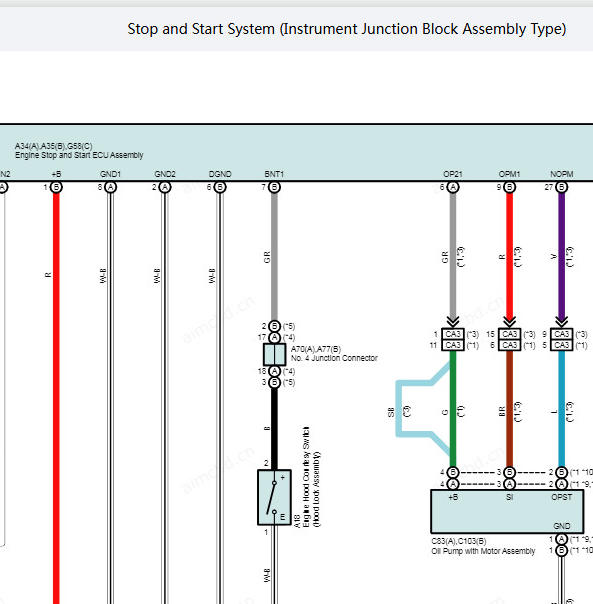The image size is (593, 604).
Task: Click the GND terminal label in oil pump
Action: coord(562,526)
